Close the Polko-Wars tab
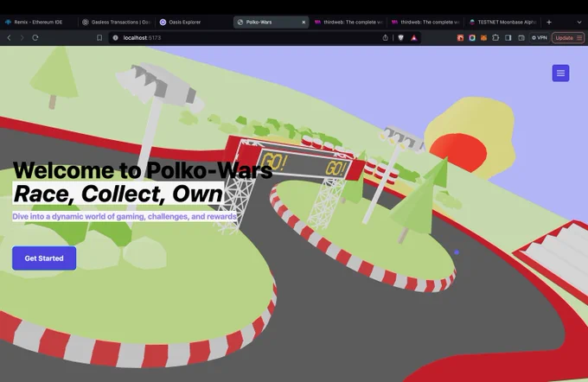This screenshot has height=382, width=588. [304, 22]
